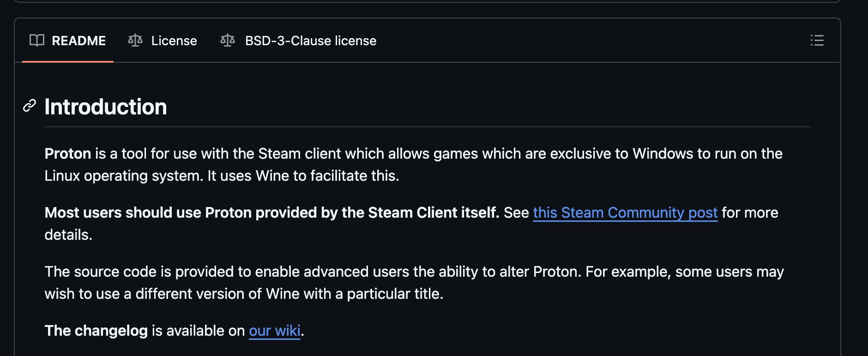This screenshot has width=868, height=356.
Task: Click the scales icon beside BSD-3-Clause license
Action: (228, 41)
